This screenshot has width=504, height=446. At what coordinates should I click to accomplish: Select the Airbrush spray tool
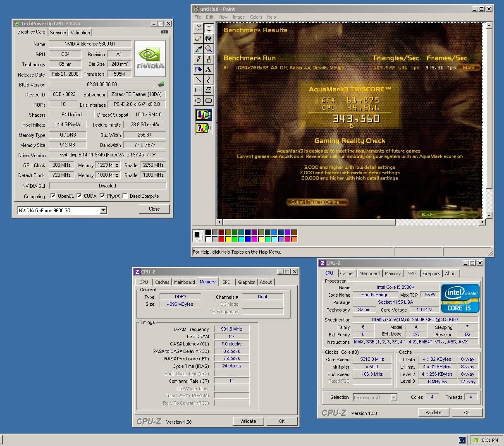point(198,70)
